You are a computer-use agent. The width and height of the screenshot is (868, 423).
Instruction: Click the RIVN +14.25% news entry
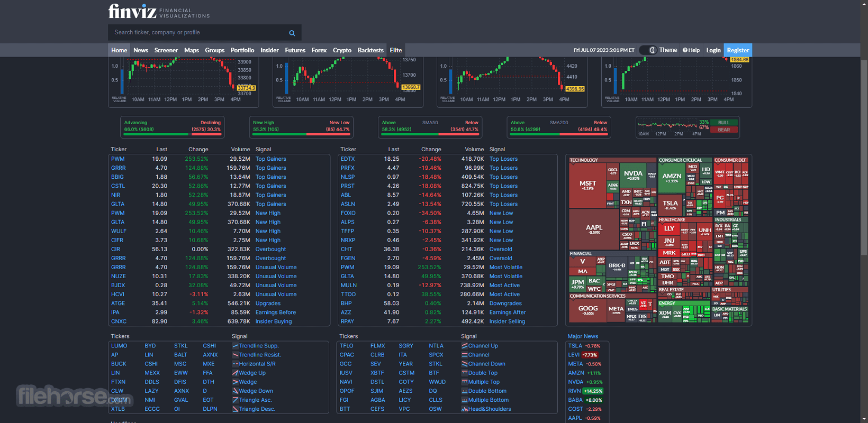(x=585, y=391)
